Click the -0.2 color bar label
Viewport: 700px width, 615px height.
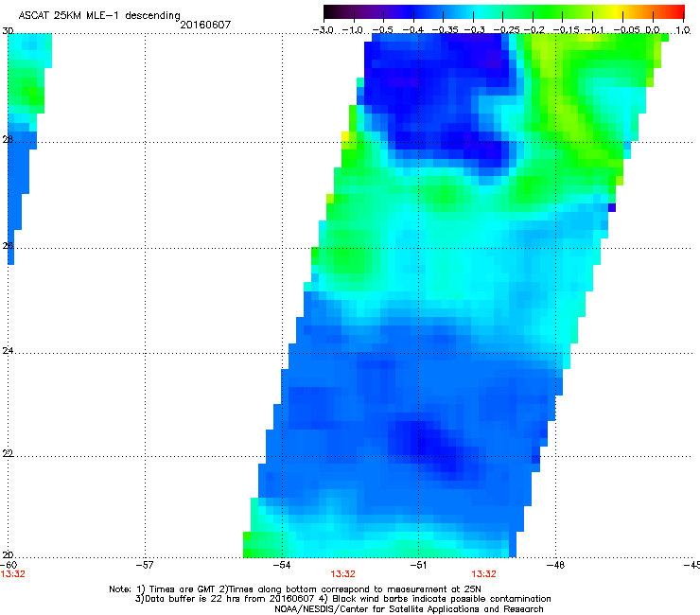pos(534,30)
